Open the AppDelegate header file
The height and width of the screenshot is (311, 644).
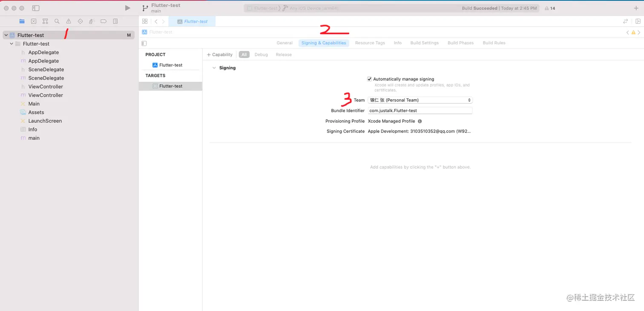point(43,52)
